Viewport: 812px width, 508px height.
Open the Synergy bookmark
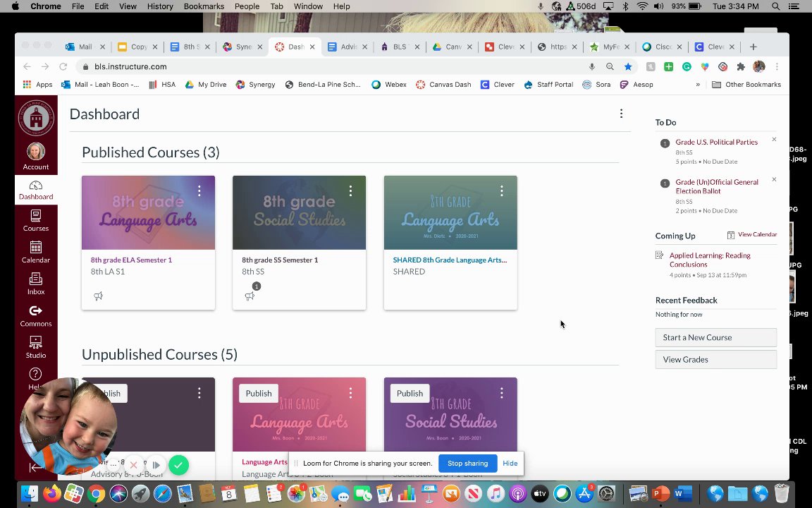pyautogui.click(x=255, y=85)
